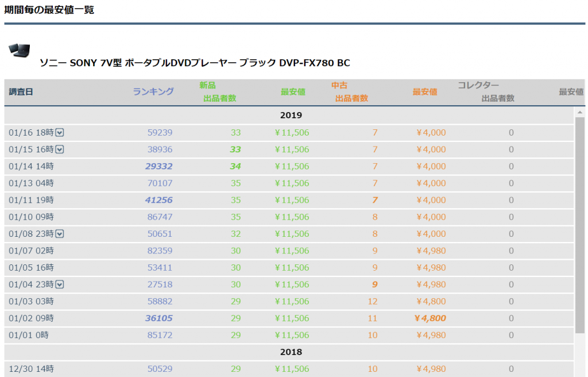Image resolution: width=588 pixels, height=377 pixels.
Task: Click the 2018 year divider row
Action: pyautogui.click(x=289, y=352)
